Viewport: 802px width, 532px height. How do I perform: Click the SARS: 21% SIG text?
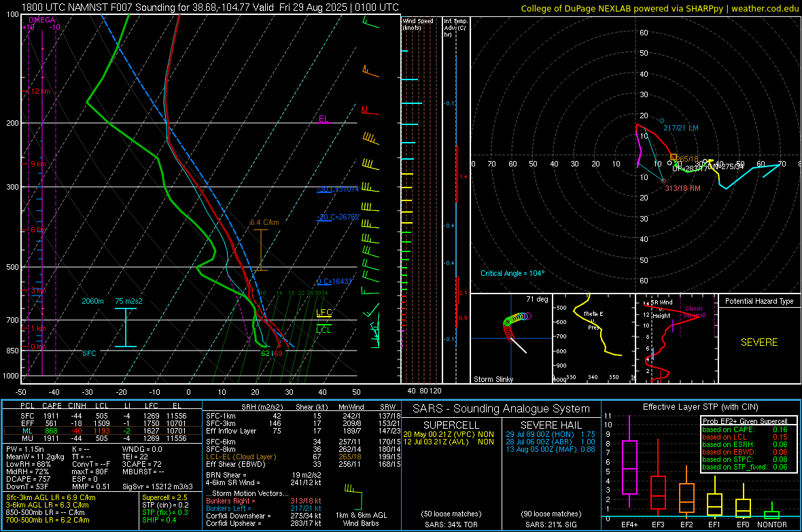click(551, 525)
